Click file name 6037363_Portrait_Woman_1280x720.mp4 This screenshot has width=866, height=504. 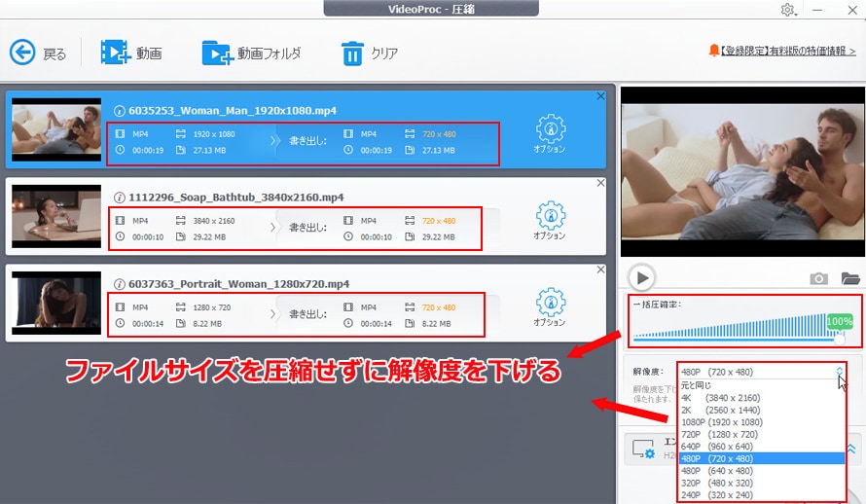[238, 284]
